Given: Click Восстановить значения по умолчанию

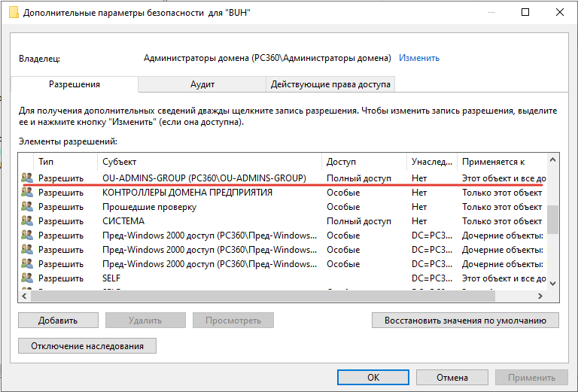Looking at the screenshot, I should click(x=465, y=320).
